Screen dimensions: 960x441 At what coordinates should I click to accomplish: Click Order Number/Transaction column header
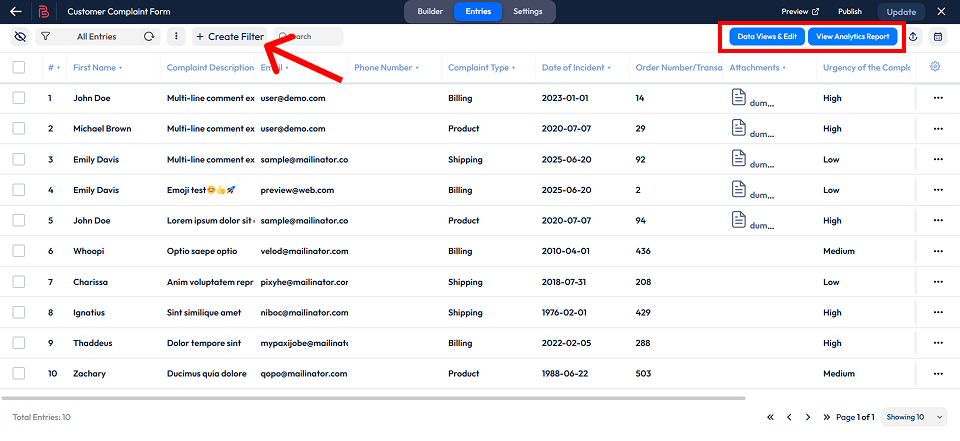coord(679,68)
